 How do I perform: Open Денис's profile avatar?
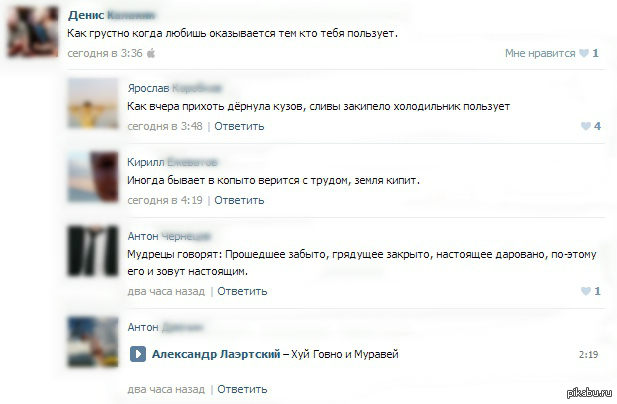click(x=33, y=31)
